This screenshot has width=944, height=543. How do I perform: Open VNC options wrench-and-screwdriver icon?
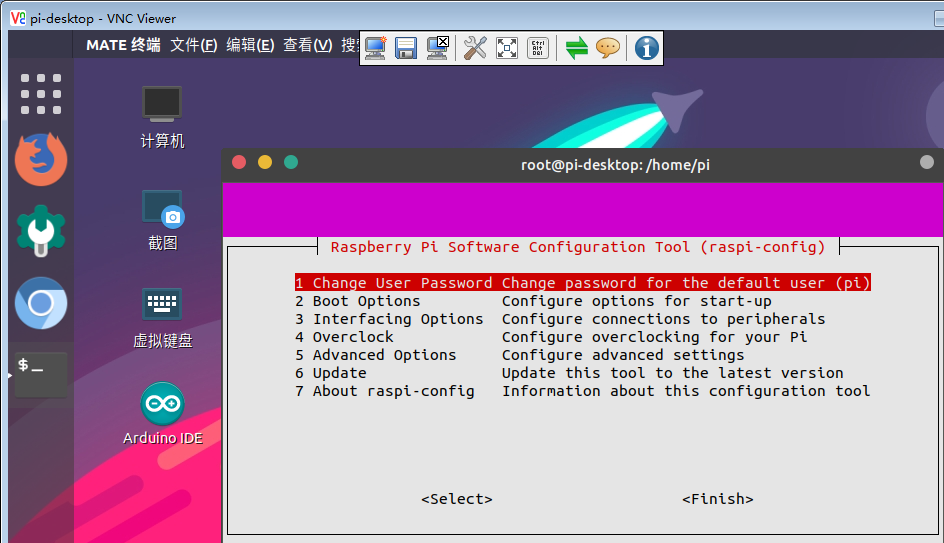475,47
